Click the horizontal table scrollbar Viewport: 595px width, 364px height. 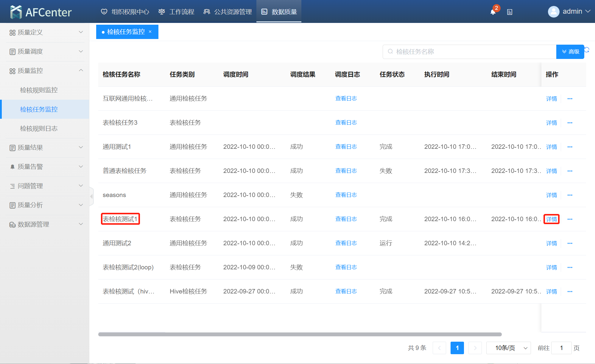300,334
